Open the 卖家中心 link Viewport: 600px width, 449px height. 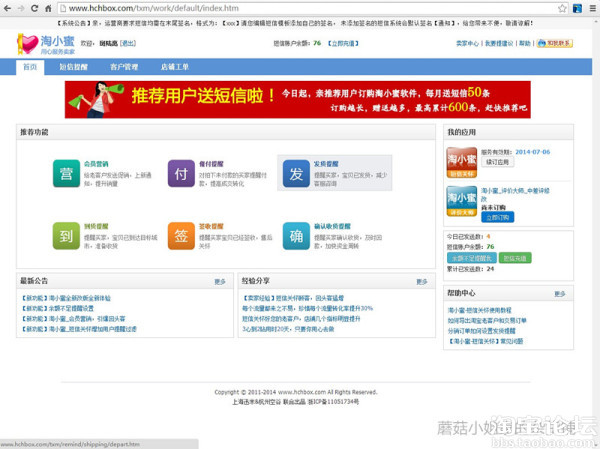coord(468,43)
